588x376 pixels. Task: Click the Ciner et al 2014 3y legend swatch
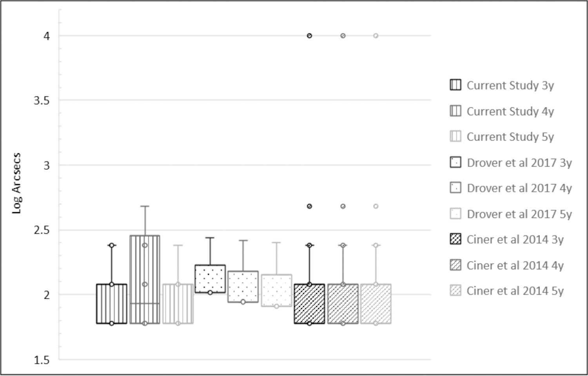point(456,239)
